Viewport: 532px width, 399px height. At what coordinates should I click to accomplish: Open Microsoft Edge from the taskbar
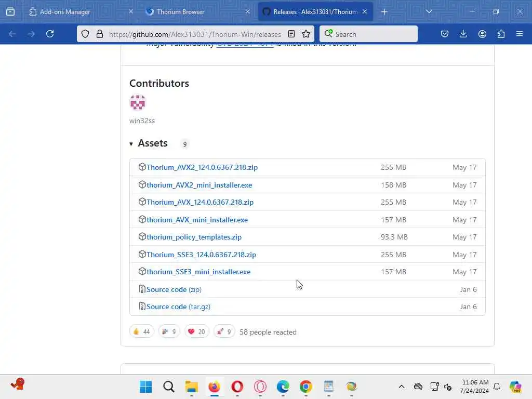[283, 387]
